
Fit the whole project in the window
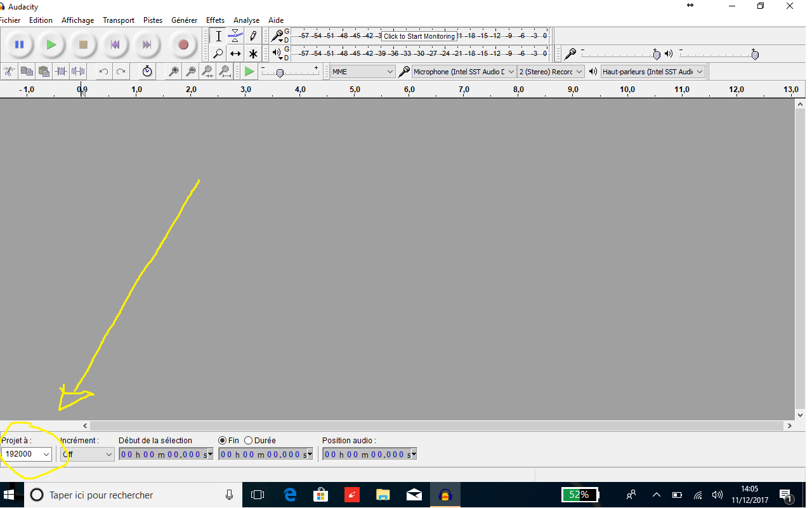point(225,72)
